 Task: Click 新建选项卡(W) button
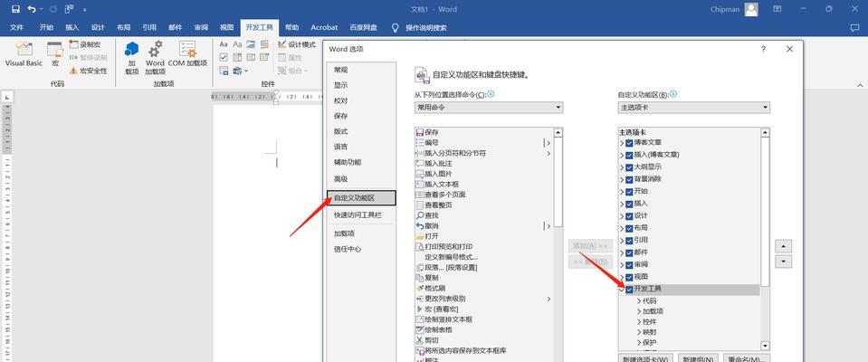[645, 358]
